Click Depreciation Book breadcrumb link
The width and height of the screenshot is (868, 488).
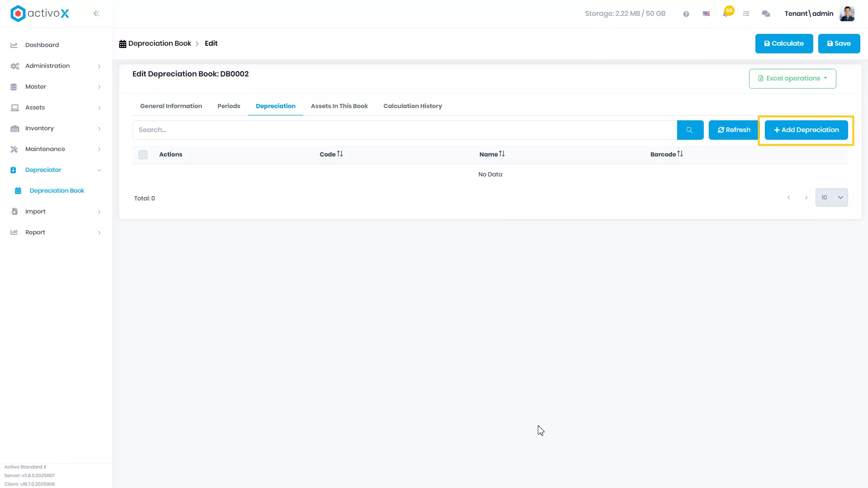pyautogui.click(x=160, y=44)
